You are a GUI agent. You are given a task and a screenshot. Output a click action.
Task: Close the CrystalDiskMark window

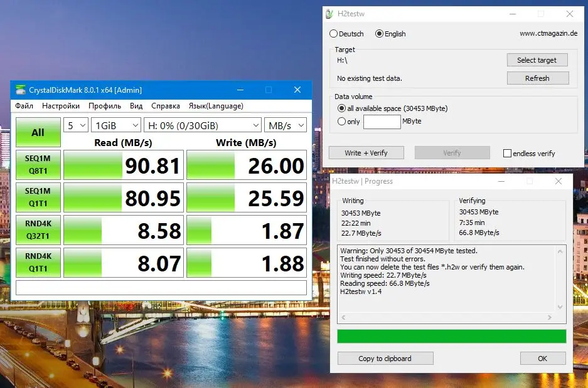297,90
